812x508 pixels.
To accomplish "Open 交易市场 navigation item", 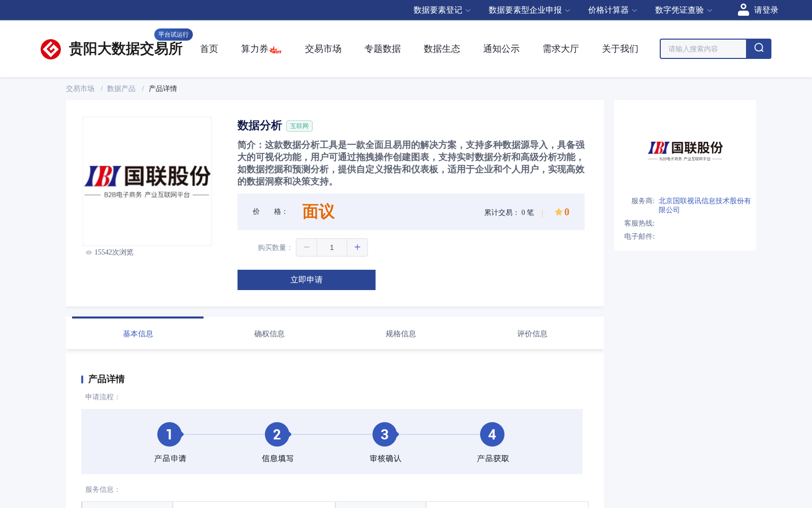I will pos(323,49).
